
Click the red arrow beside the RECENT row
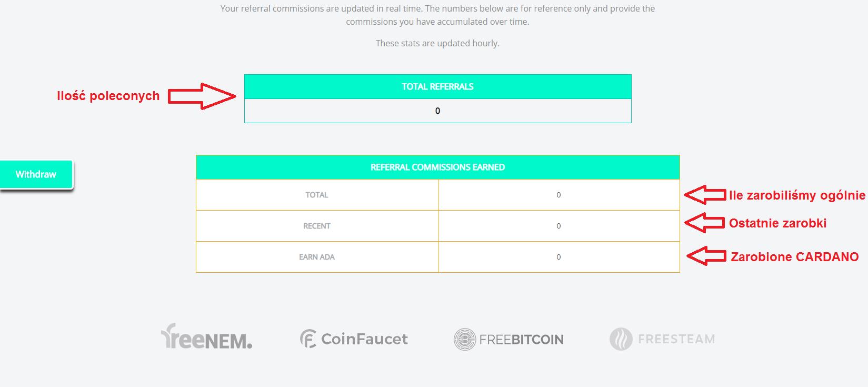point(705,223)
